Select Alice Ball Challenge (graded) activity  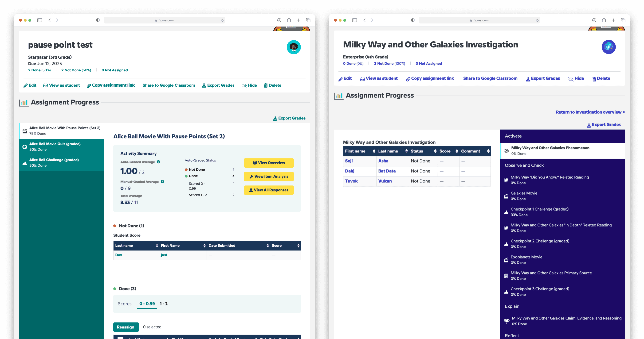click(62, 163)
